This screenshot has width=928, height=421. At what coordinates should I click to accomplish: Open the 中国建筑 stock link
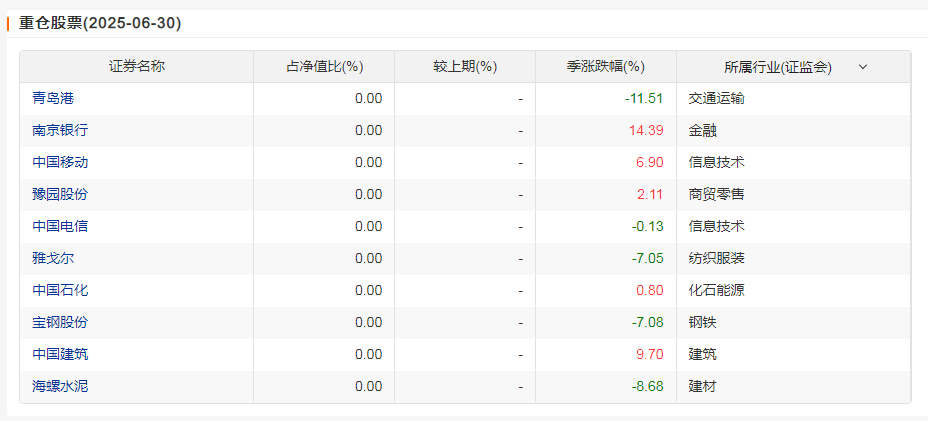click(60, 354)
